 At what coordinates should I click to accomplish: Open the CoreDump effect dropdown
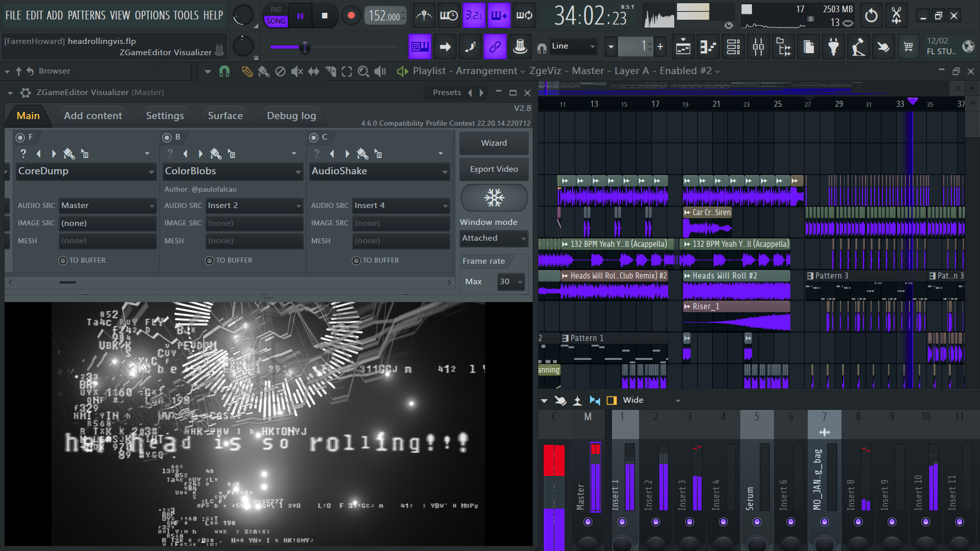coord(86,171)
